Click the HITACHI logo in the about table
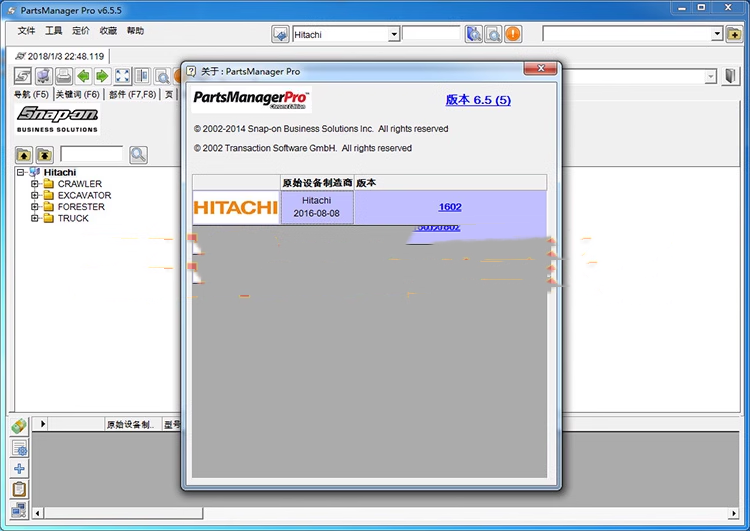750x531 pixels. coord(236,207)
